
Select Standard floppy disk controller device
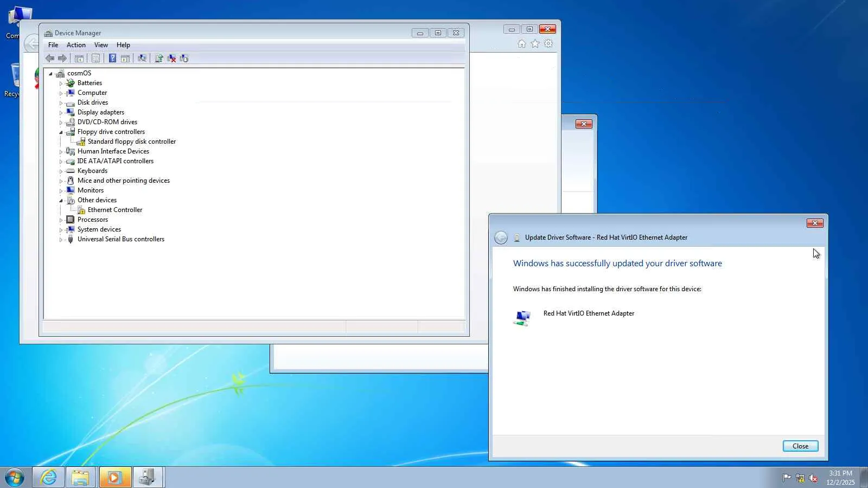point(132,142)
